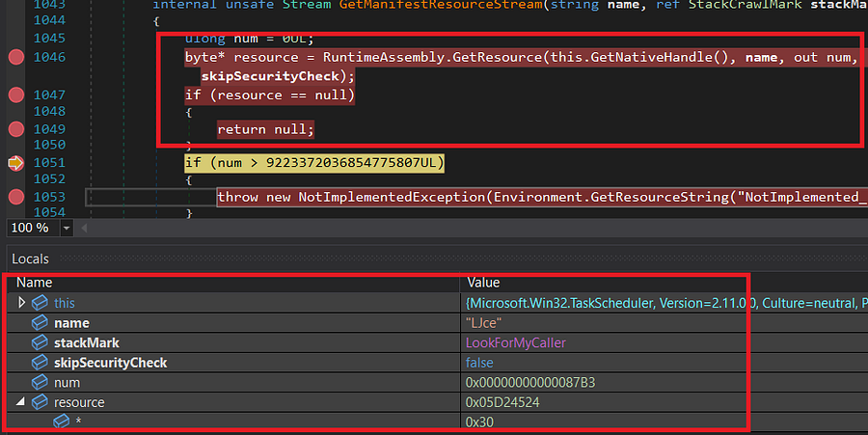
Task: Toggle the breakpoint on line 1049
Action: click(x=16, y=129)
